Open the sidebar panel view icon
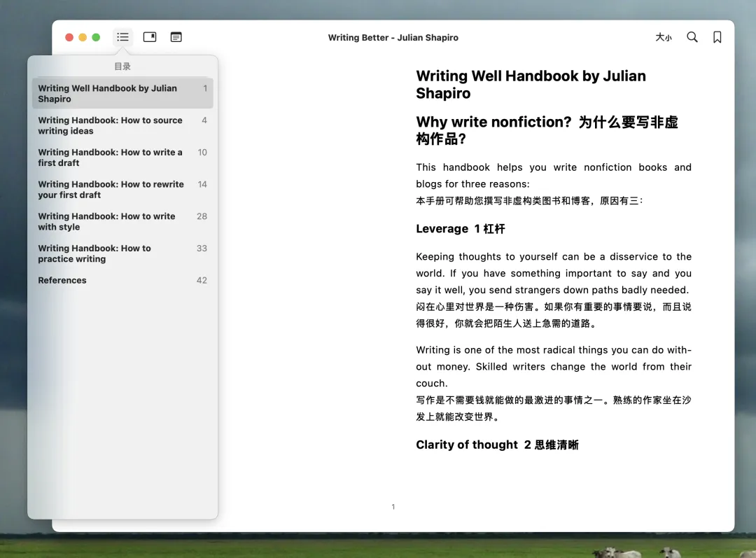This screenshot has height=558, width=756. click(150, 37)
